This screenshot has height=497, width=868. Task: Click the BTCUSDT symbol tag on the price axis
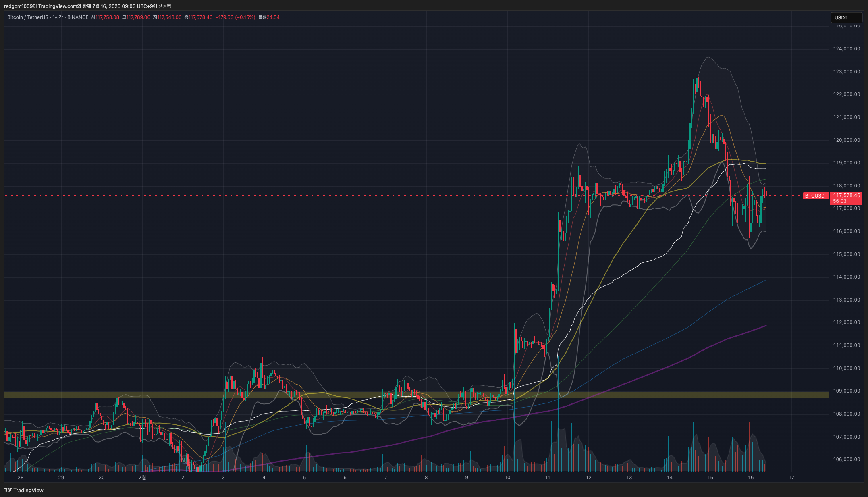point(816,196)
